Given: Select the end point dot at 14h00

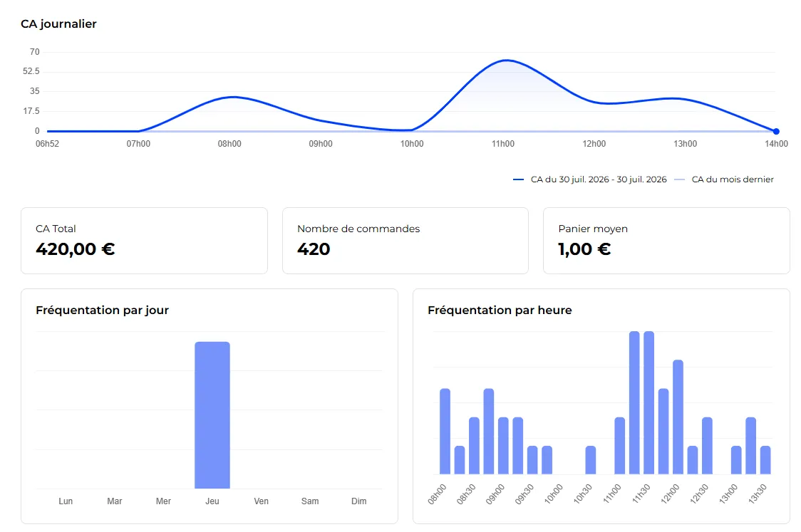Looking at the screenshot, I should (776, 131).
